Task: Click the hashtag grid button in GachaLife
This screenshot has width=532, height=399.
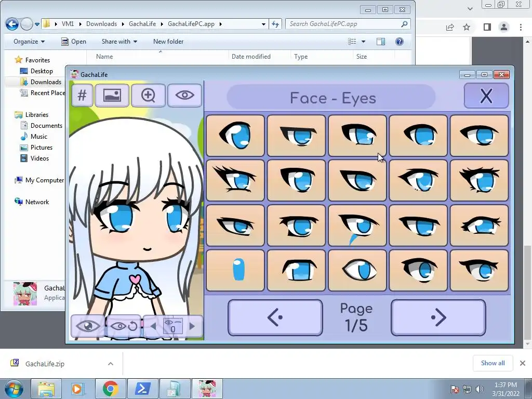Action: [x=82, y=96]
